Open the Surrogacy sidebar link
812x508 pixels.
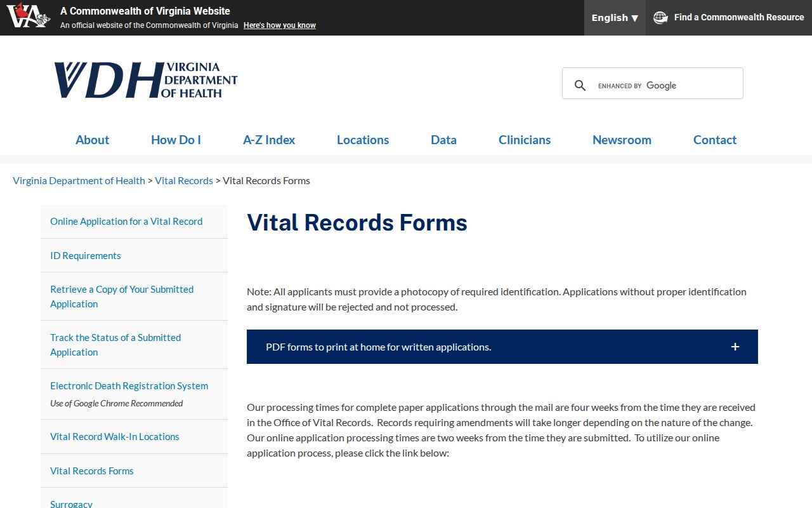pyautogui.click(x=72, y=504)
